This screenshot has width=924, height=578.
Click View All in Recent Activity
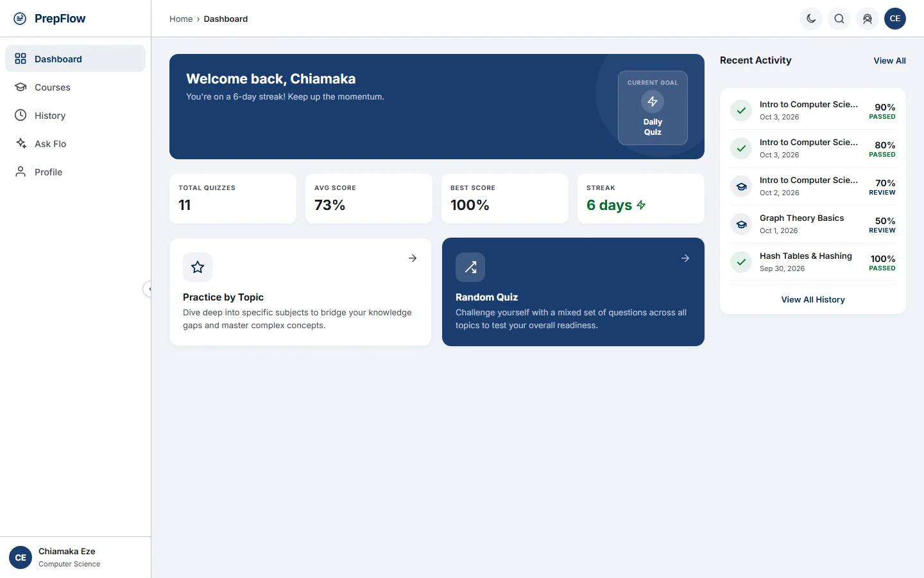pyautogui.click(x=889, y=60)
